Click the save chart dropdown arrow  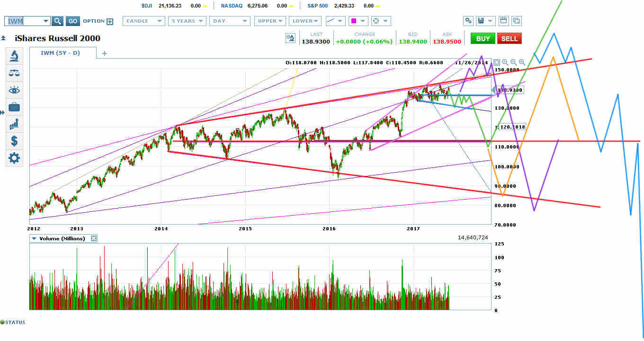[491, 21]
